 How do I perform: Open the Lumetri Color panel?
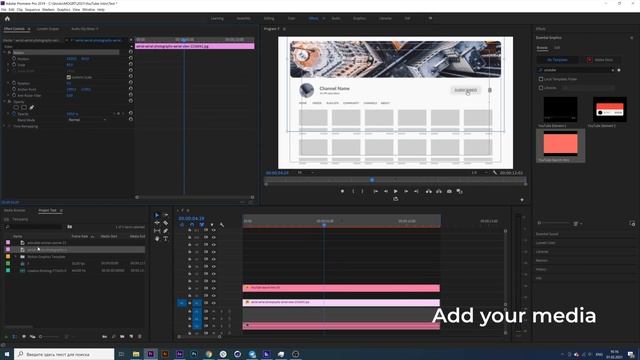coord(545,243)
